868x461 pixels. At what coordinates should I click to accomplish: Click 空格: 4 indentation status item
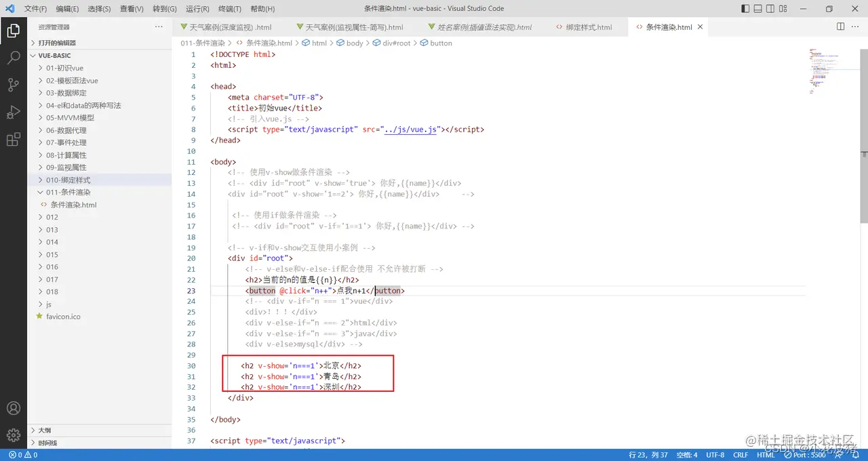tap(686, 455)
